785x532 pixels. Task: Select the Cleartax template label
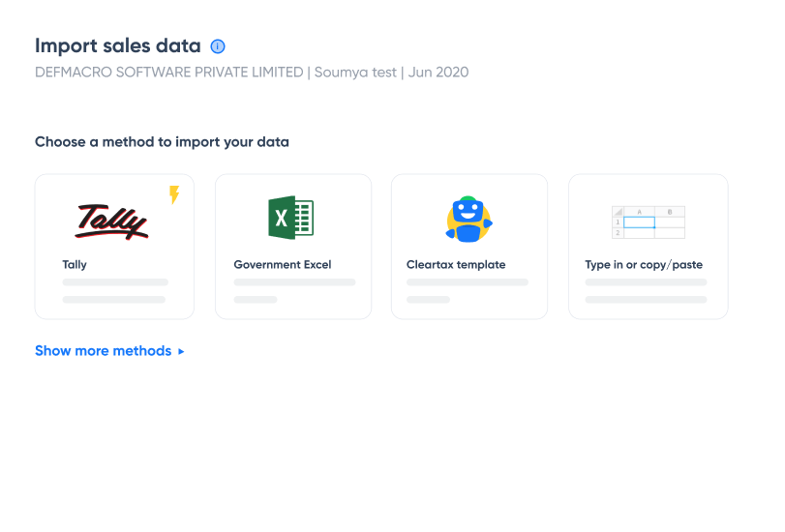pyautogui.click(x=456, y=264)
